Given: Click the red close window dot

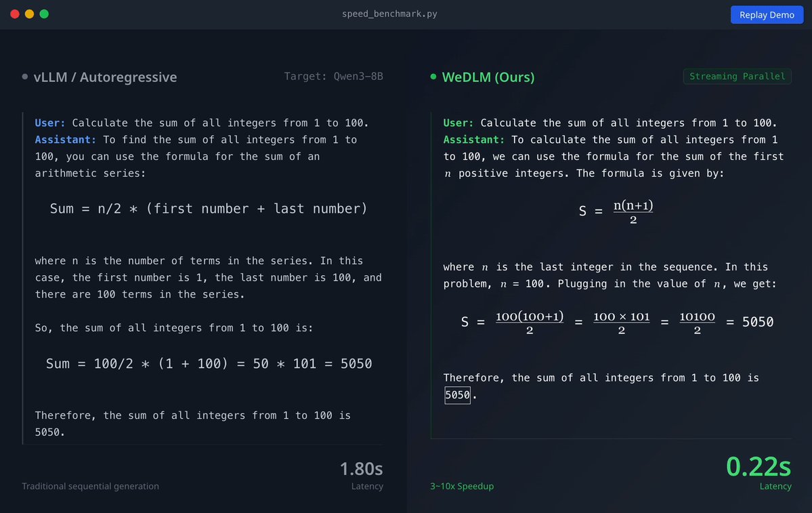Looking at the screenshot, I should coord(15,14).
